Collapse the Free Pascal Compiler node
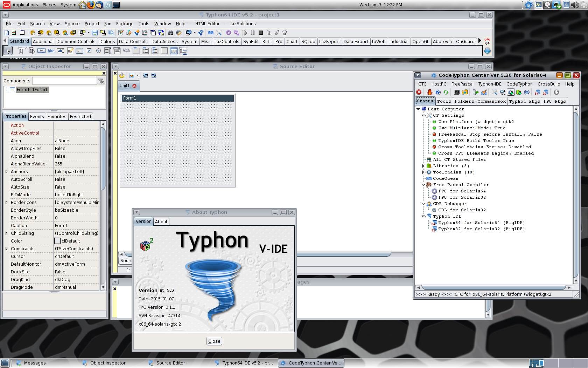The width and height of the screenshot is (588, 368). point(423,185)
